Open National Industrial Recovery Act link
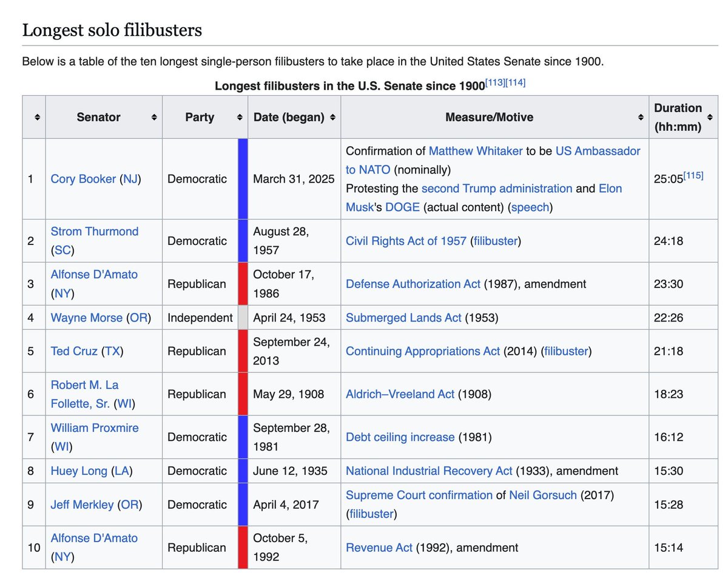This screenshot has height=581, width=728. pos(429,471)
